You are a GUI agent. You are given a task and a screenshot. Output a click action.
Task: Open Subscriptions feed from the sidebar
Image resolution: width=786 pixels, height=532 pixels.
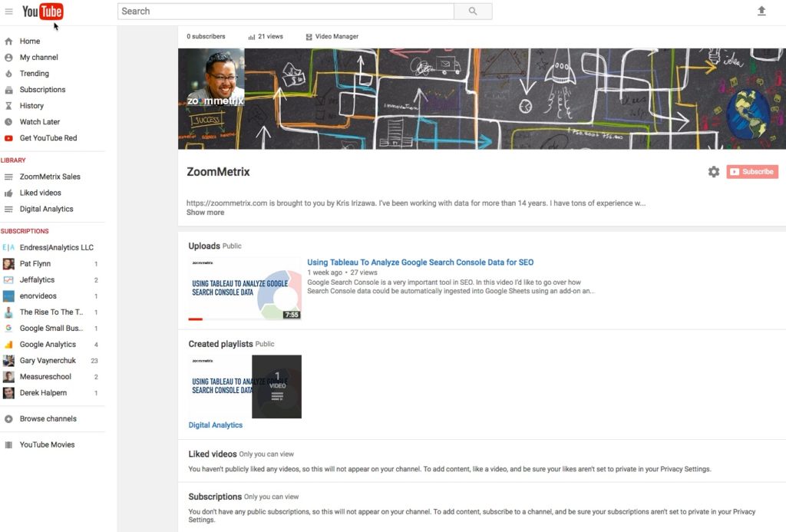(42, 89)
